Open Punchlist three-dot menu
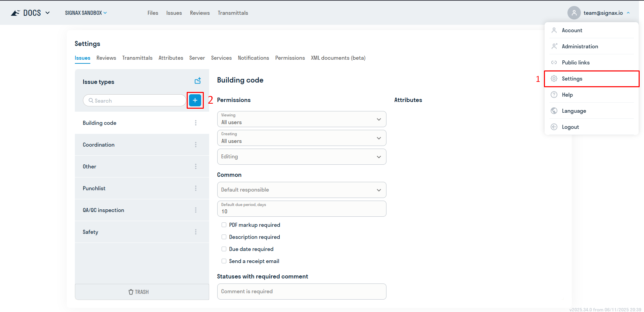Viewport: 644px width, 312px height. 196,188
